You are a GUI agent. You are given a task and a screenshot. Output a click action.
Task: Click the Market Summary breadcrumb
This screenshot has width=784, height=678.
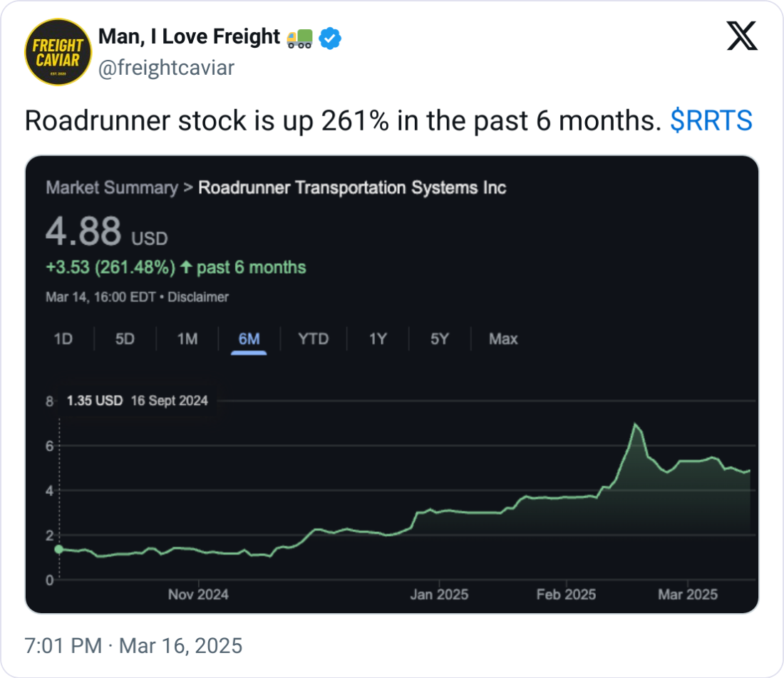[111, 188]
